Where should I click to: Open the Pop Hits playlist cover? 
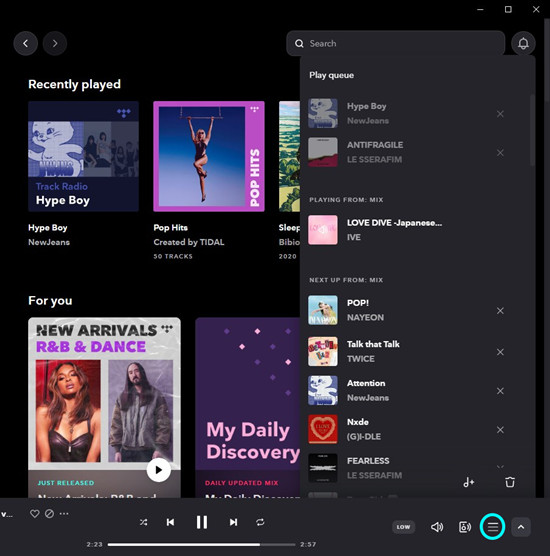click(209, 156)
